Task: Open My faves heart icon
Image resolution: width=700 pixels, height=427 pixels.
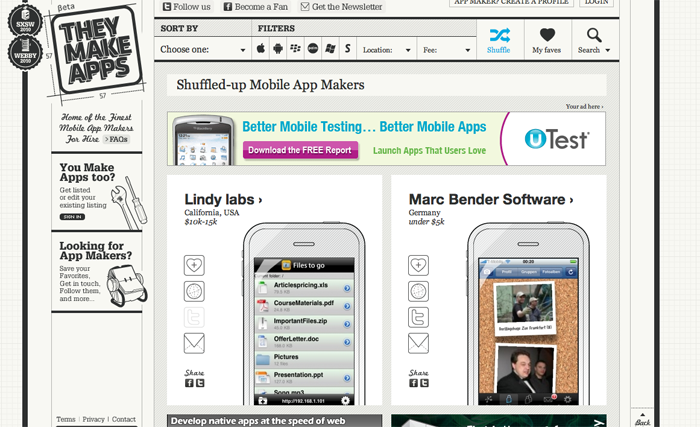Action: [x=547, y=34]
